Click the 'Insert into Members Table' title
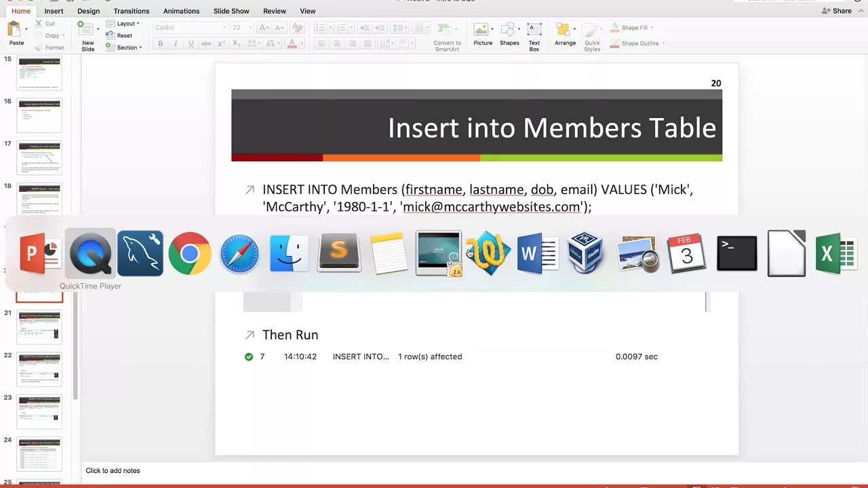This screenshot has height=488, width=868. [552, 127]
